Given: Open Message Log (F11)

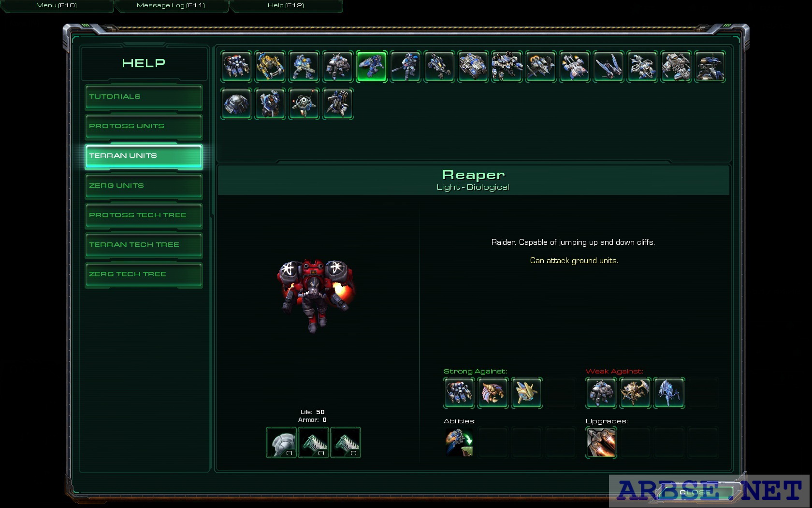Looking at the screenshot, I should [171, 5].
